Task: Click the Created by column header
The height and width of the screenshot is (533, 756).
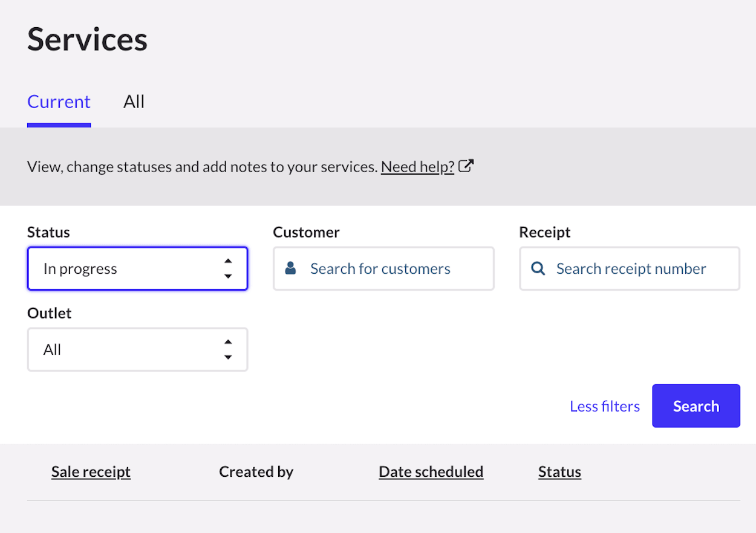Action: click(x=256, y=472)
